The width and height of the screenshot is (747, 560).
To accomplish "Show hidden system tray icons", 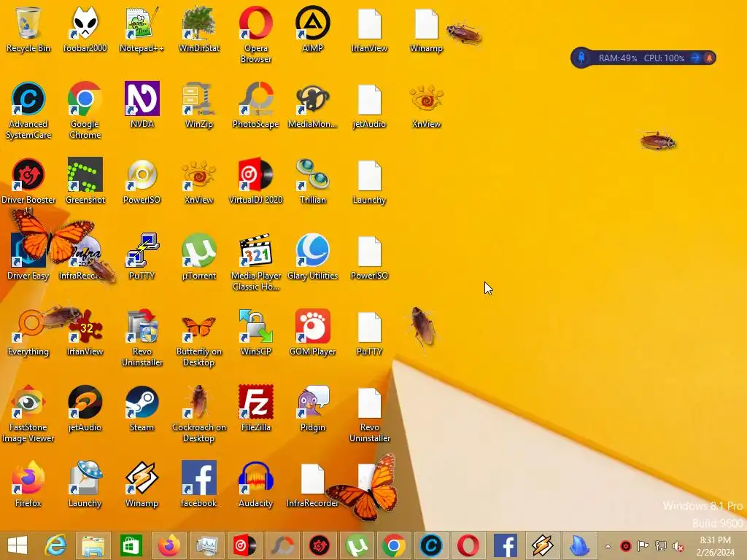I will pos(608,546).
